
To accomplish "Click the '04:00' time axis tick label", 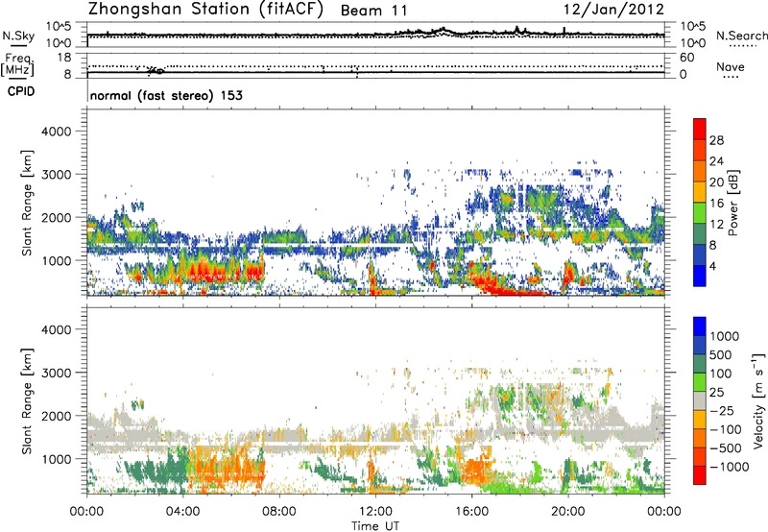I will pos(182,512).
